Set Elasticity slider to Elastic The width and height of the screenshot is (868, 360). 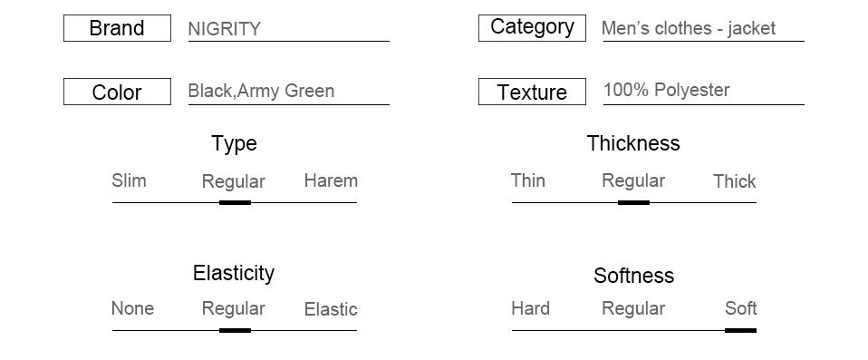pos(331,309)
